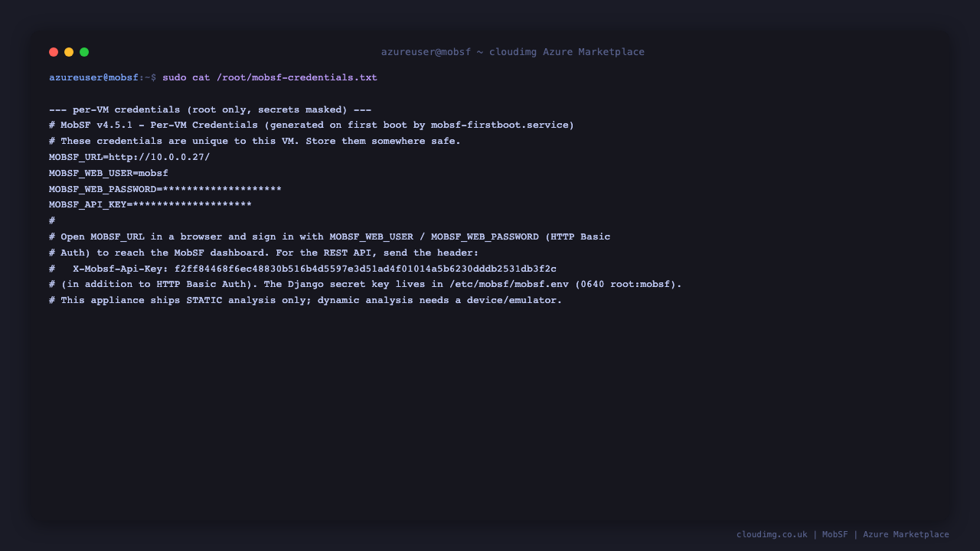This screenshot has width=980, height=551.
Task: Click the green maximize window dot
Action: 84,52
